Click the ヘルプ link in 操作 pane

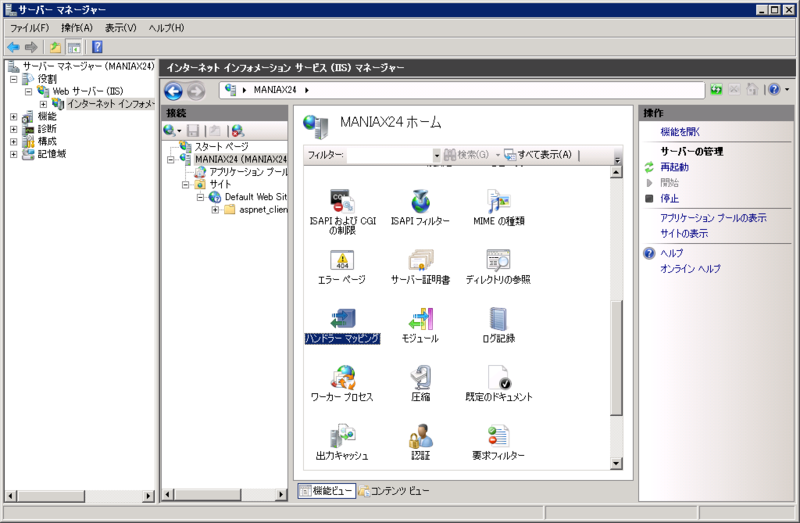pyautogui.click(x=671, y=253)
